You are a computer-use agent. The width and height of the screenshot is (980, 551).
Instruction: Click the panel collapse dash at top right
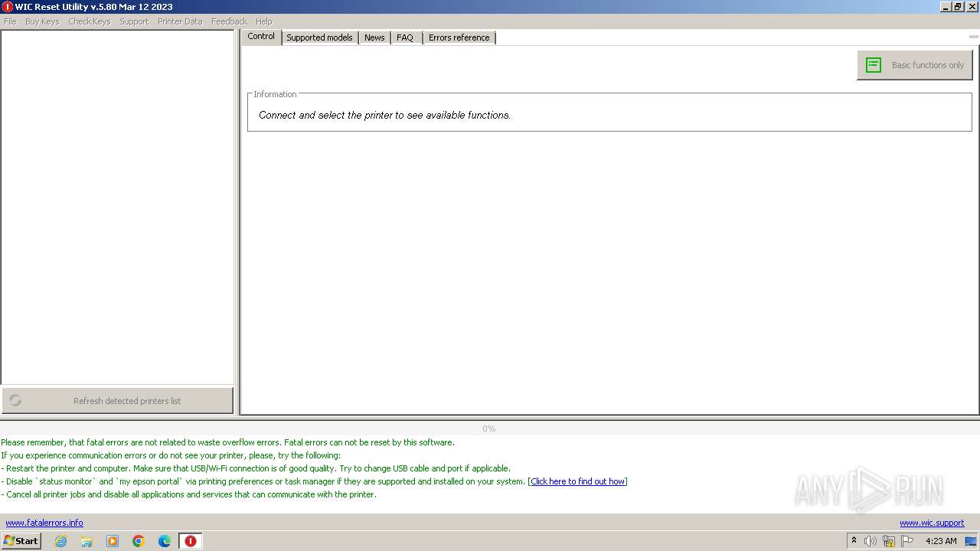[x=973, y=37]
